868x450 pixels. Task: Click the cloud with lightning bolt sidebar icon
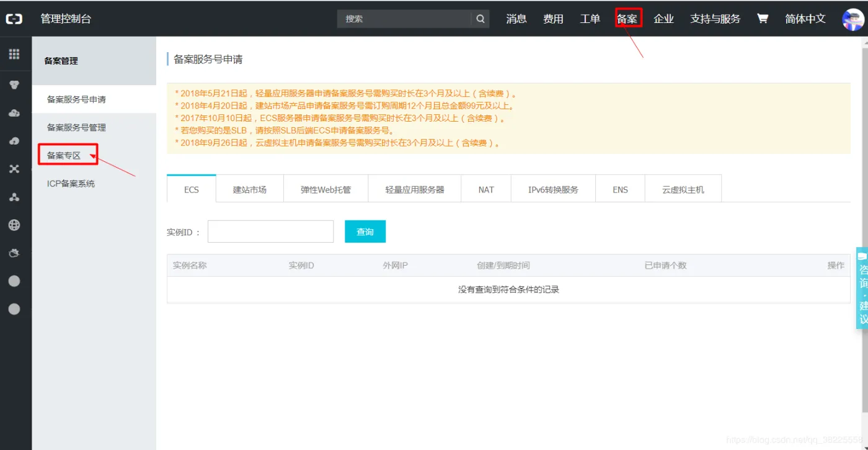click(14, 141)
